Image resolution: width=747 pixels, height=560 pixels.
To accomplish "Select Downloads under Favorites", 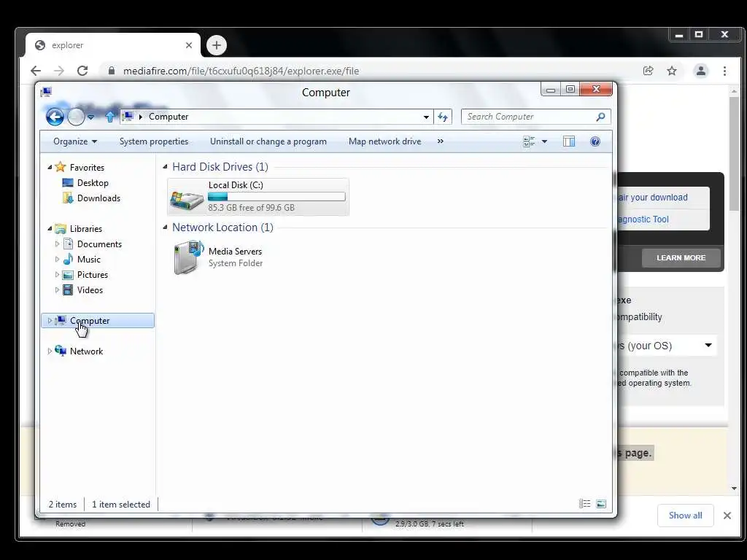I will [98, 198].
